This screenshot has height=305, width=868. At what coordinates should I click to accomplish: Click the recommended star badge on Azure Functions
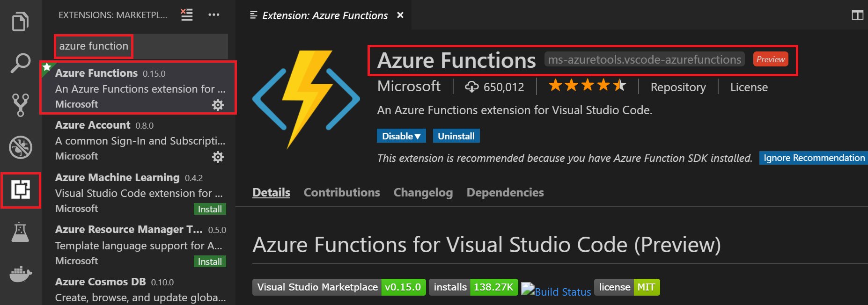(47, 67)
